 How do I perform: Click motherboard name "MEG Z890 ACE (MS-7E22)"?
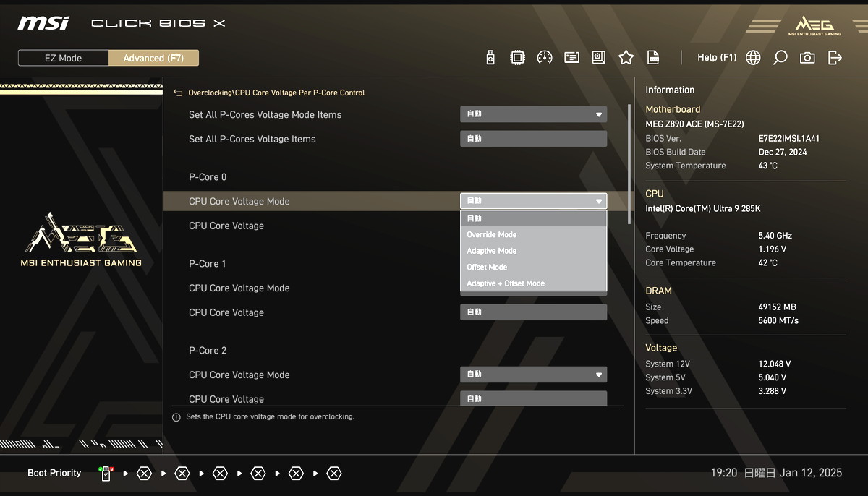(694, 124)
